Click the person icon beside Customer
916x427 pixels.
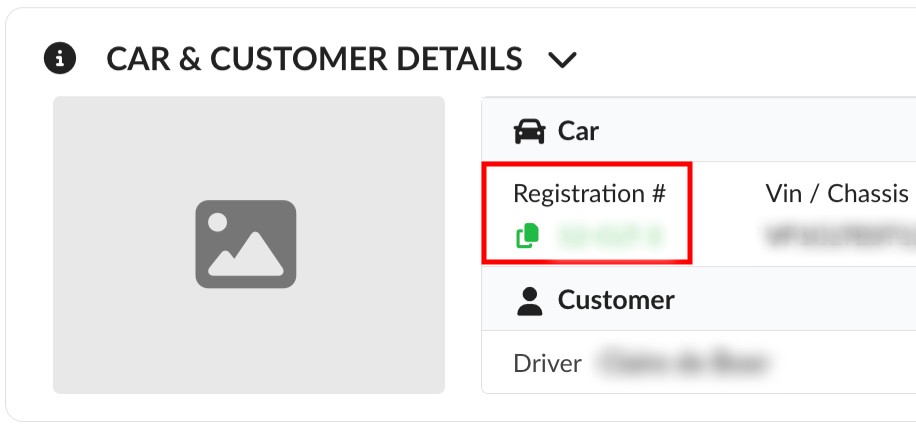[529, 300]
